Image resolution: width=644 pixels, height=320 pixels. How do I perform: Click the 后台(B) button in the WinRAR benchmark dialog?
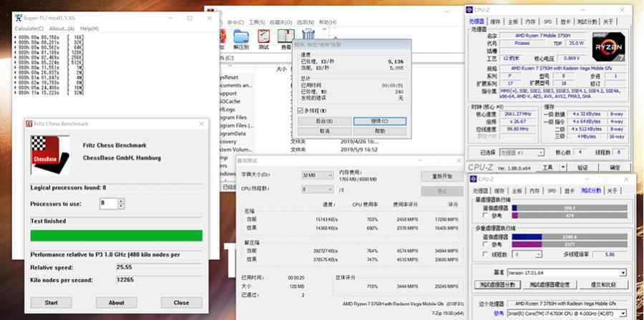(324, 121)
